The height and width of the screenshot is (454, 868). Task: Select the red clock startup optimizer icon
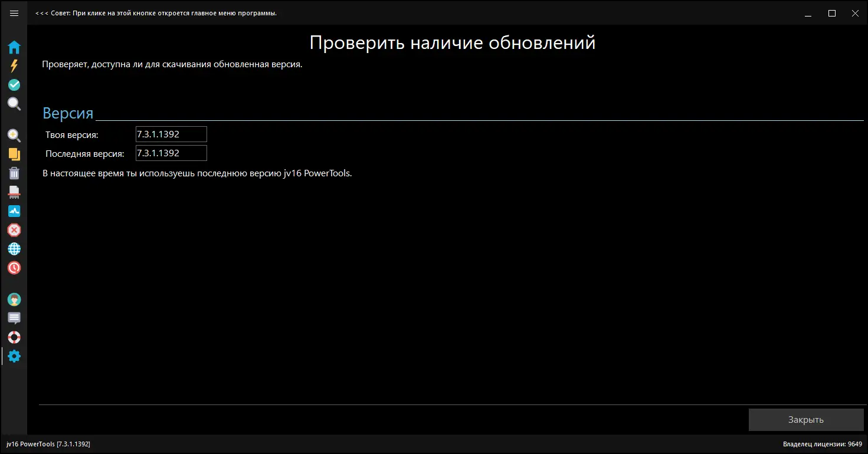coord(14,268)
